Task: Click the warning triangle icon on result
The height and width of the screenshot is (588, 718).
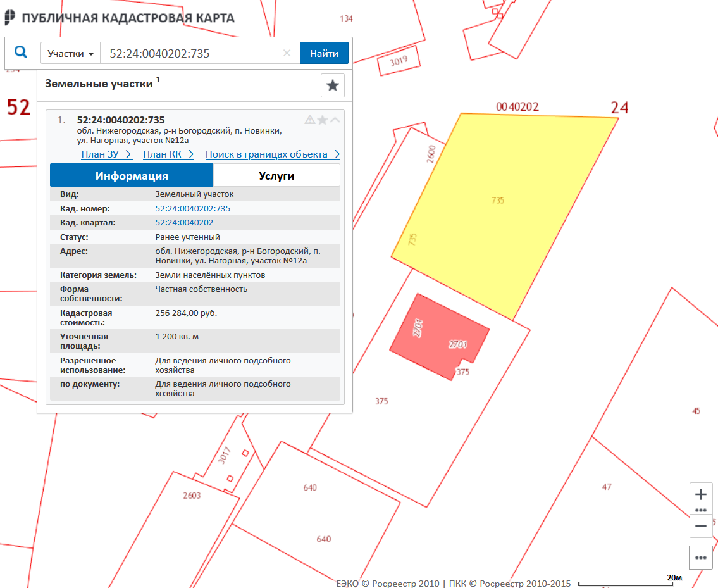Action: pos(310,120)
